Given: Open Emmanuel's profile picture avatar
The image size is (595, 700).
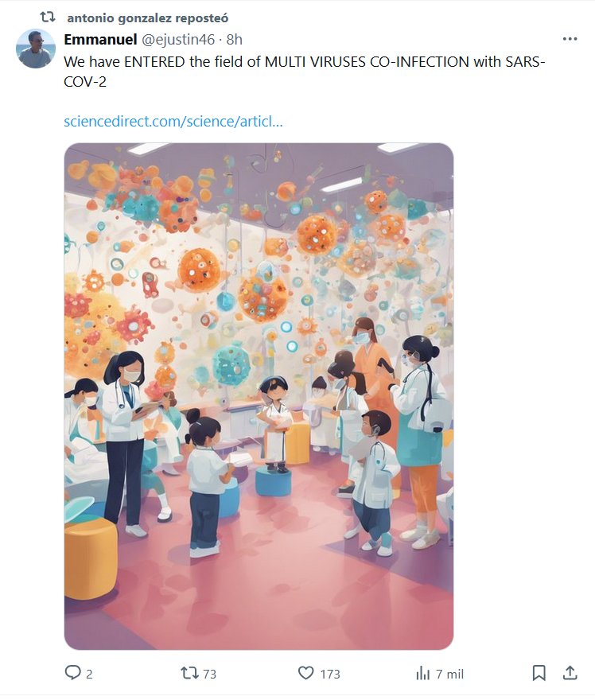Looking at the screenshot, I should coord(36,49).
